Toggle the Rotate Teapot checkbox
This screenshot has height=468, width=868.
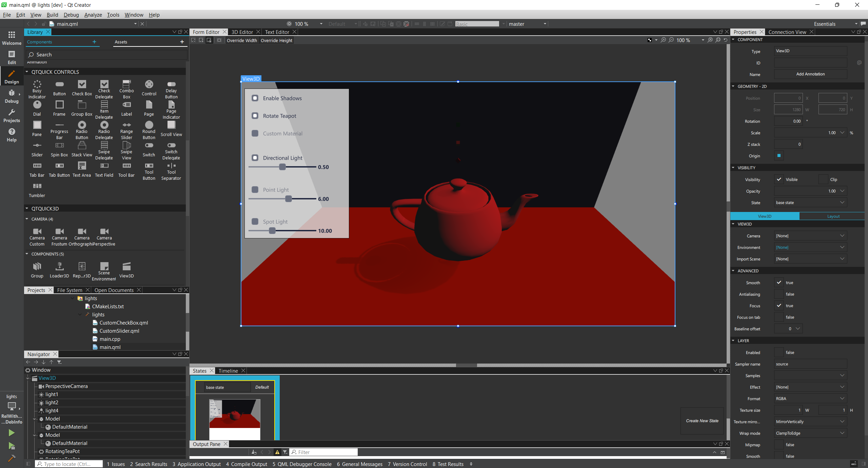click(x=255, y=116)
